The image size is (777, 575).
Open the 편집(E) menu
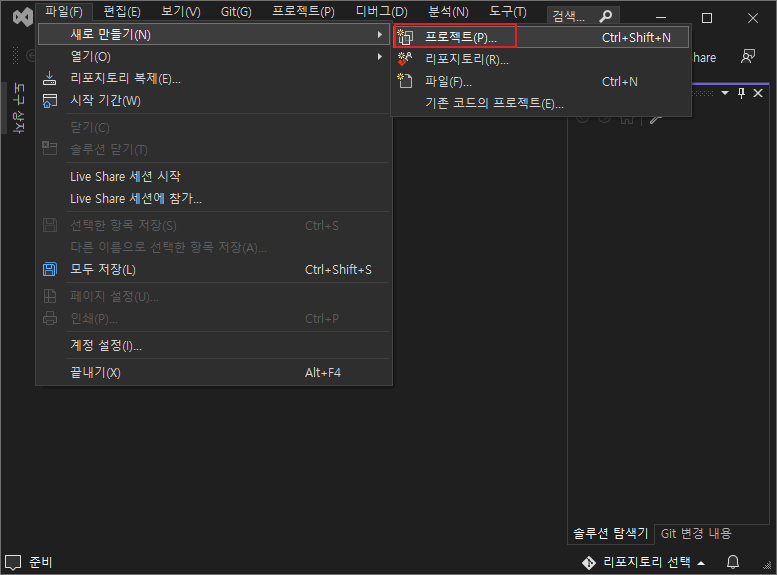(122, 11)
